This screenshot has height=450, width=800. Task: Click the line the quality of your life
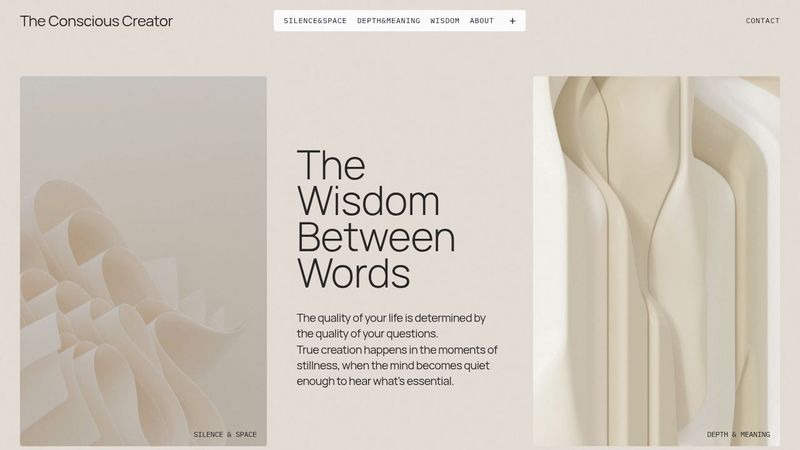coord(391,318)
